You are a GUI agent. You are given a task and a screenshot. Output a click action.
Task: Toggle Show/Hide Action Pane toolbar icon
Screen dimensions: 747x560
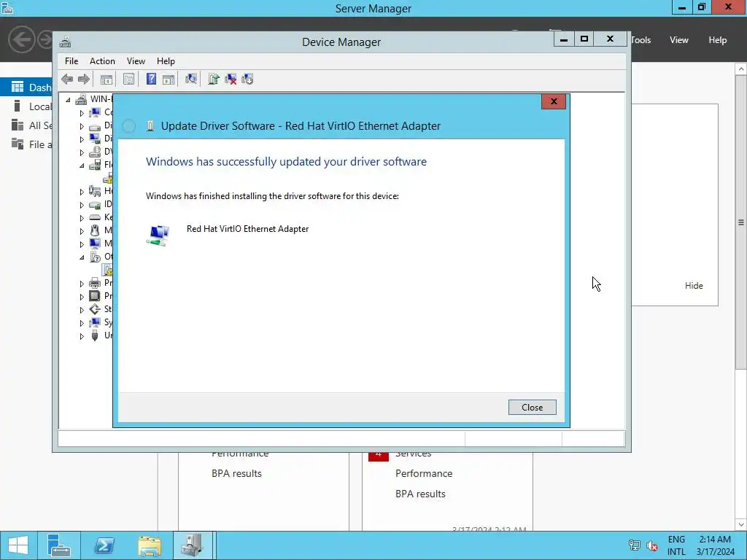pyautogui.click(x=169, y=79)
